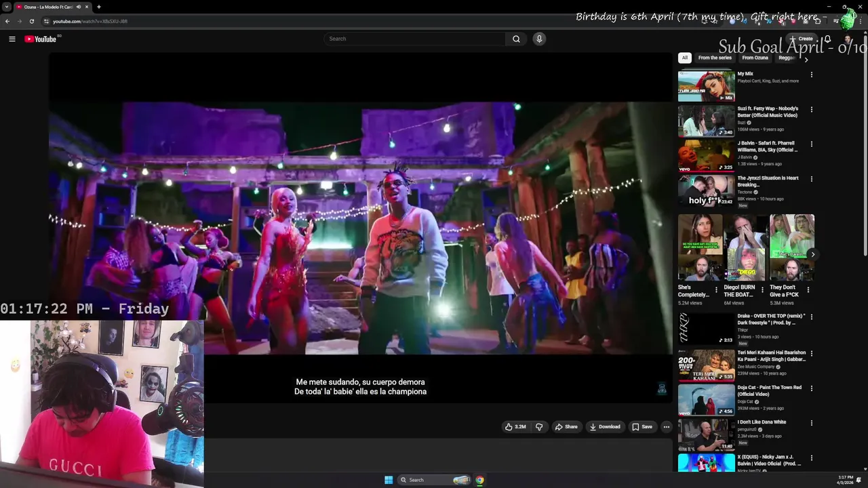Activate voice search microphone

[539, 39]
